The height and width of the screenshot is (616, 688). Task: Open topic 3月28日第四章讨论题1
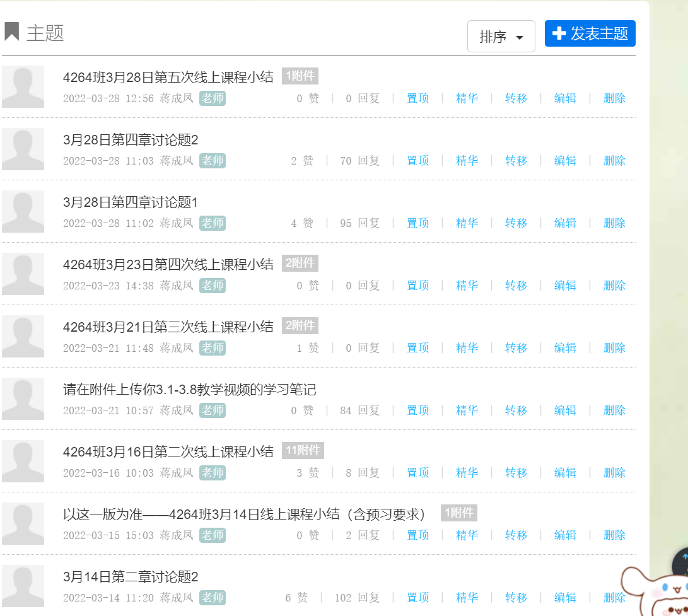(131, 202)
